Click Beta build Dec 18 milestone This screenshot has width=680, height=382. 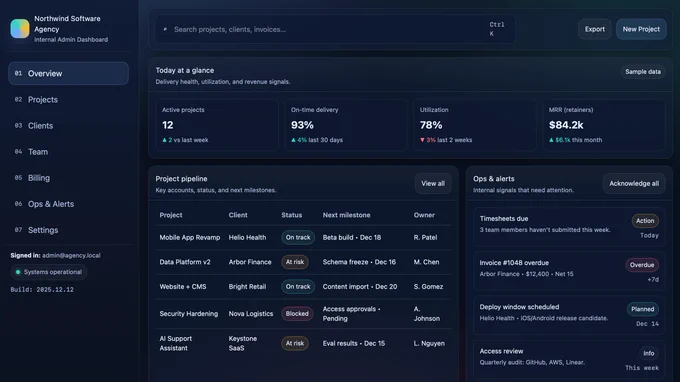(x=352, y=237)
